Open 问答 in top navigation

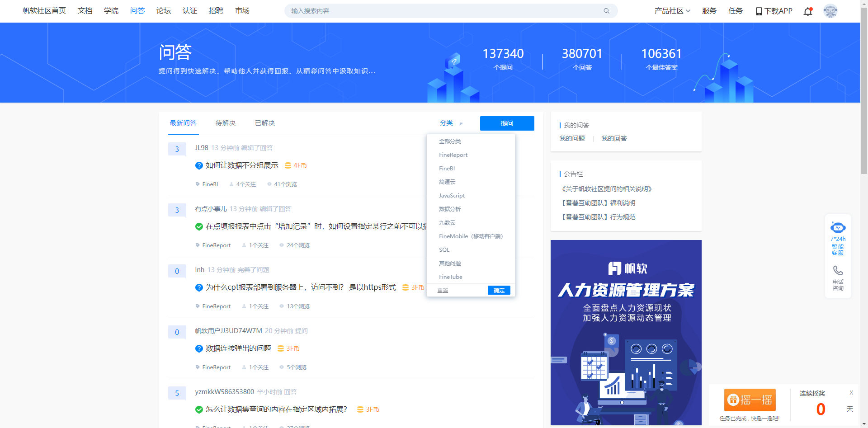pos(137,11)
